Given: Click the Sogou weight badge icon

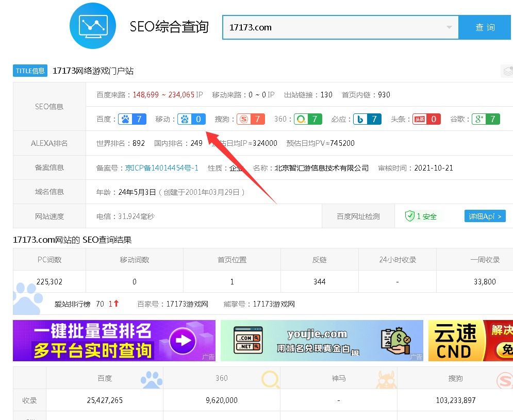Looking at the screenshot, I should (x=243, y=119).
